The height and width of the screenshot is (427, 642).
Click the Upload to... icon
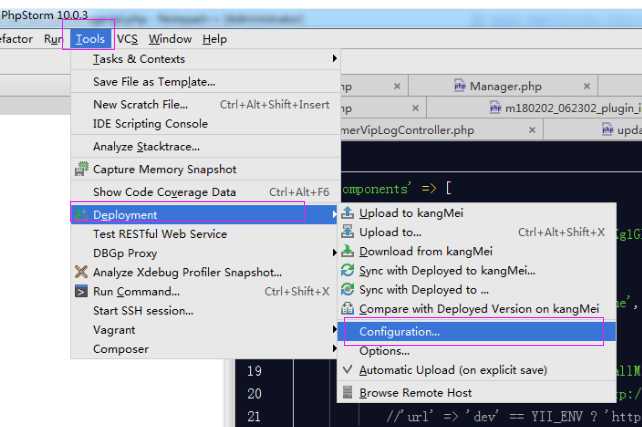[348, 232]
